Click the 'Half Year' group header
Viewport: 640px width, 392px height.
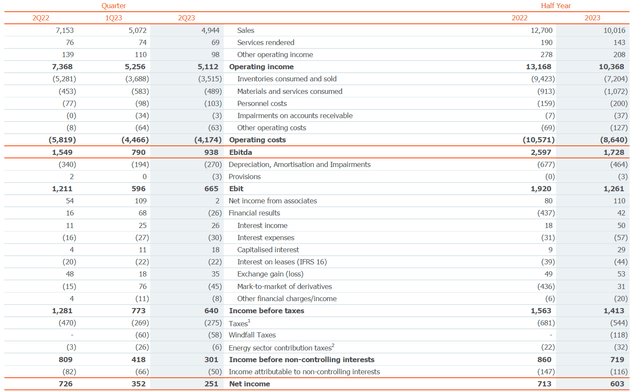click(556, 6)
